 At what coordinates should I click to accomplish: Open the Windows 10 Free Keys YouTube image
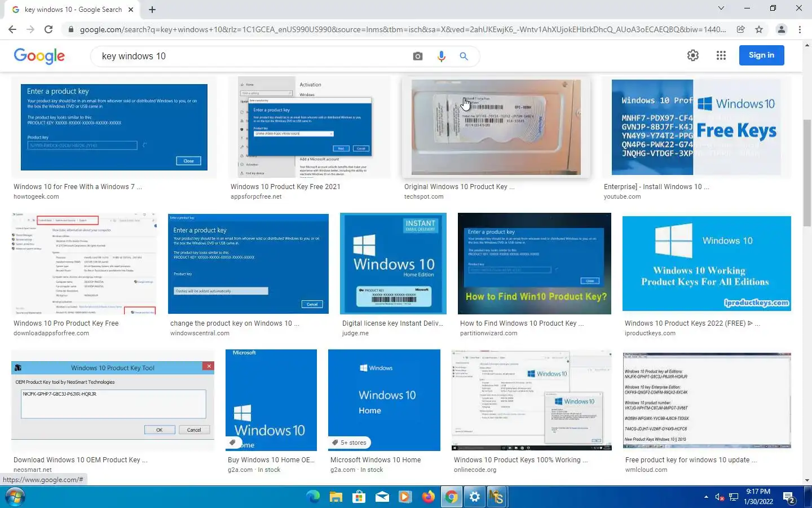[x=696, y=127]
